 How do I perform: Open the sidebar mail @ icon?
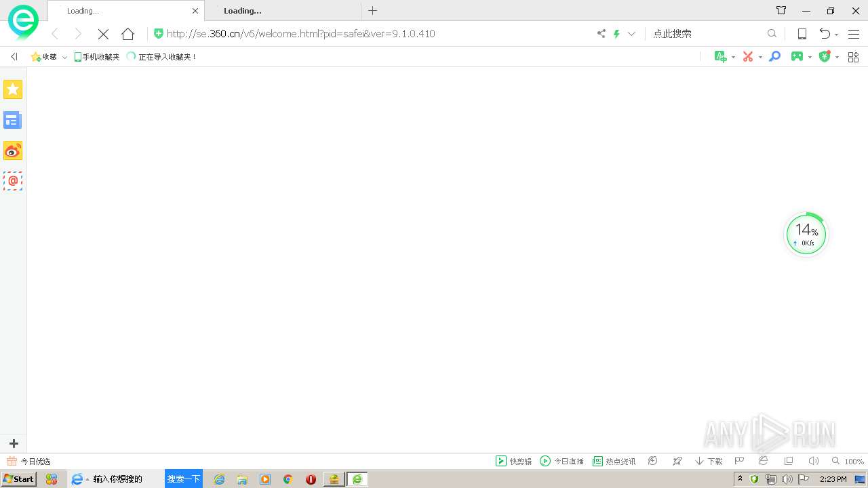pos(13,181)
